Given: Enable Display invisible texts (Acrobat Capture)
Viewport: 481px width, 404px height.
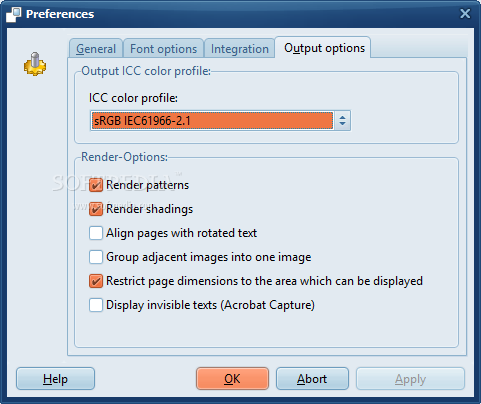Looking at the screenshot, I should pyautogui.click(x=96, y=305).
